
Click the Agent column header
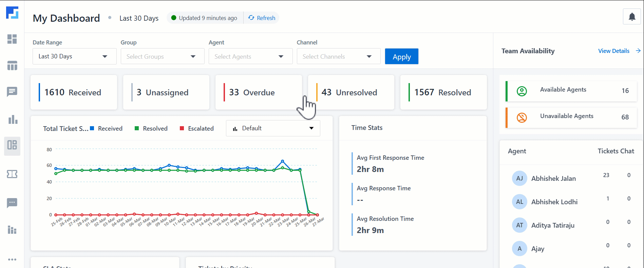point(517,151)
